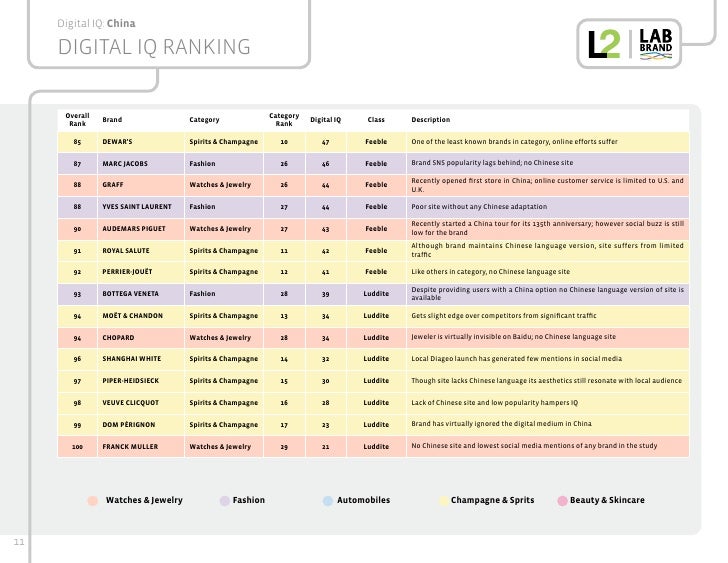The width and height of the screenshot is (728, 563).
Task: Click the L2 Lab Brand logo
Action: pyautogui.click(x=629, y=44)
